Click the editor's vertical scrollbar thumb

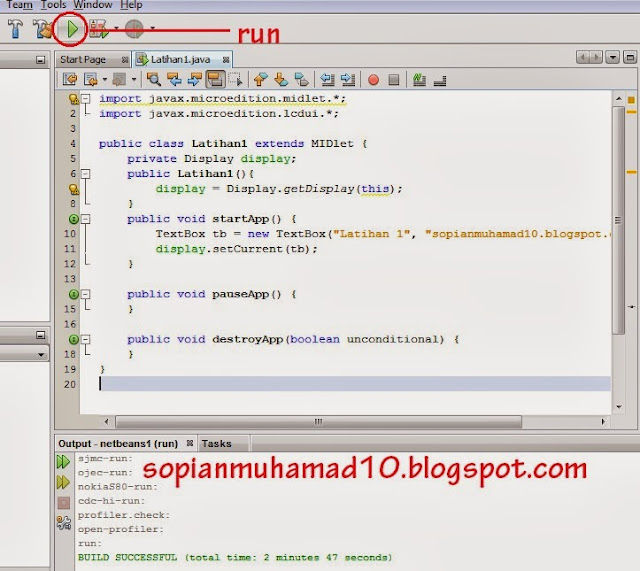coord(618,220)
